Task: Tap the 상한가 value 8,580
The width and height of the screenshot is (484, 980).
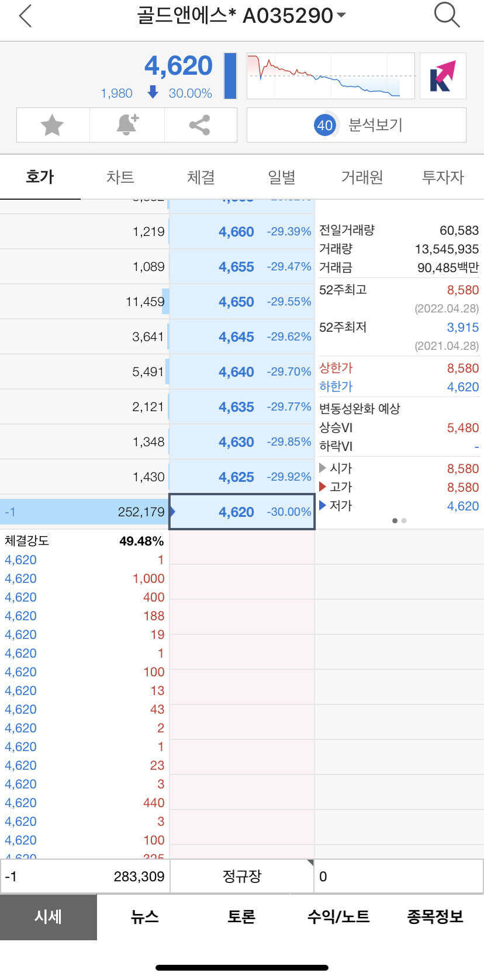Action: [x=463, y=369]
